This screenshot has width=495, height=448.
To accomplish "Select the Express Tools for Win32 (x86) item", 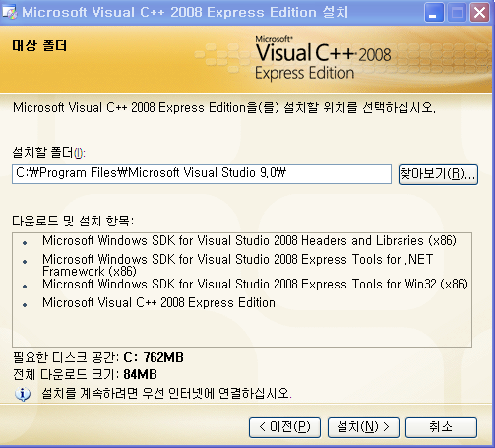I will (x=255, y=284).
